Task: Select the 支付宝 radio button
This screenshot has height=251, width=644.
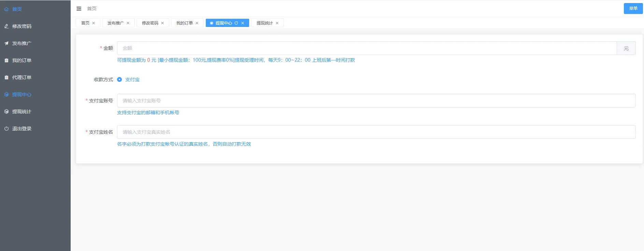Action: (x=119, y=79)
